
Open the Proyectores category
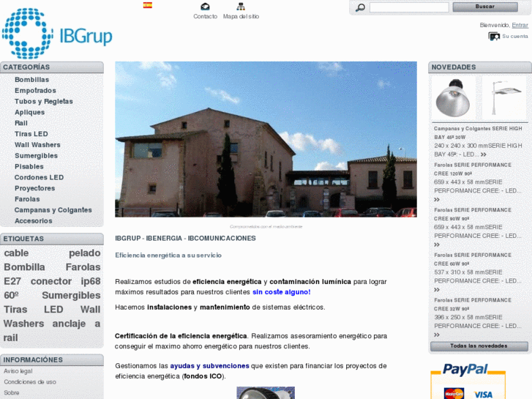(34, 188)
